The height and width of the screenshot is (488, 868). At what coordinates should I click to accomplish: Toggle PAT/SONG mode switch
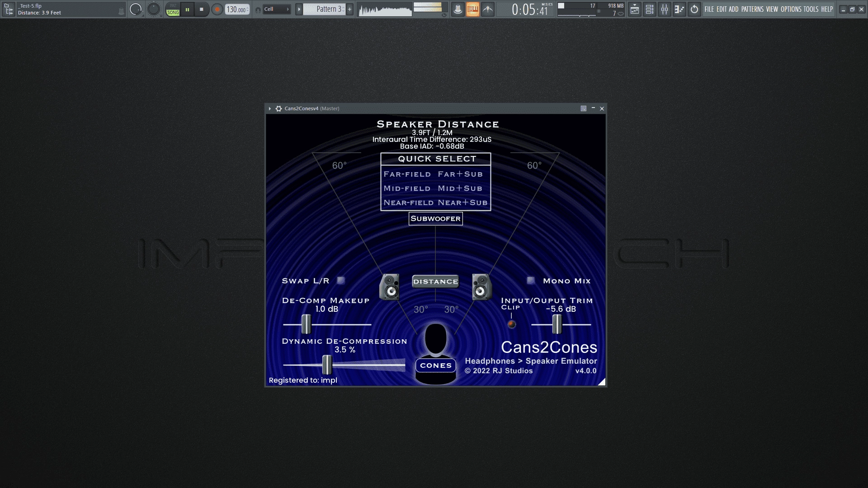point(173,9)
